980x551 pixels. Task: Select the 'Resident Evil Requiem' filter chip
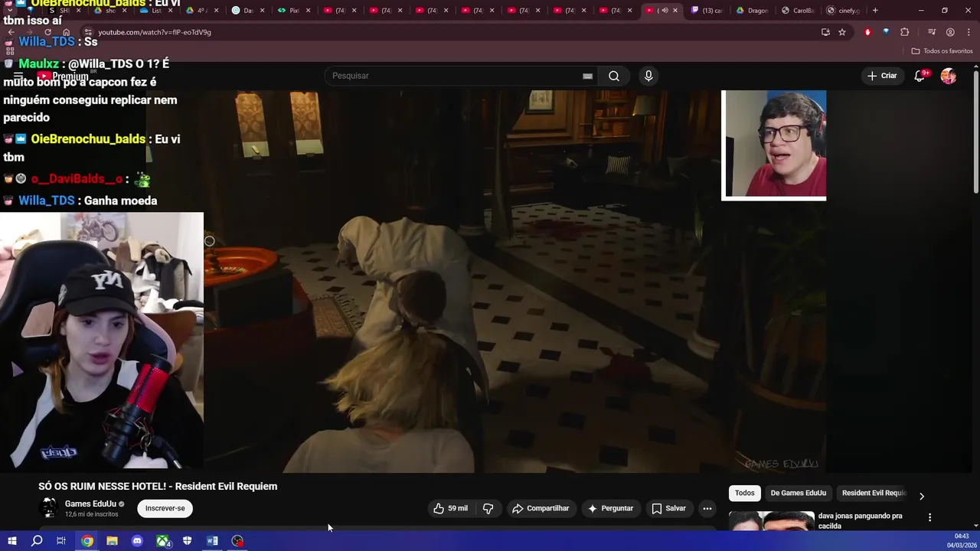point(874,493)
